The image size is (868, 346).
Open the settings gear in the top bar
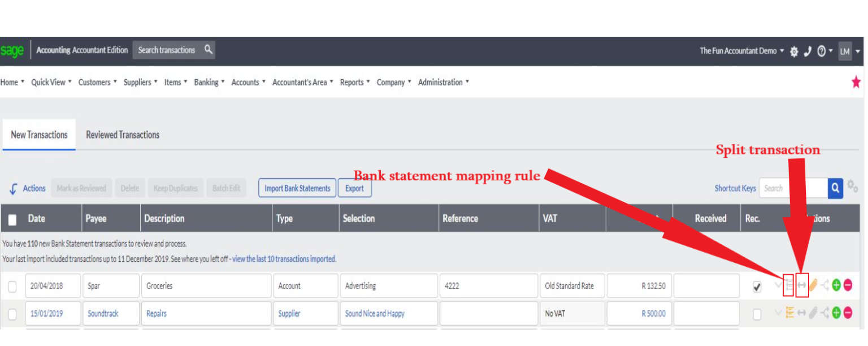[x=793, y=51]
